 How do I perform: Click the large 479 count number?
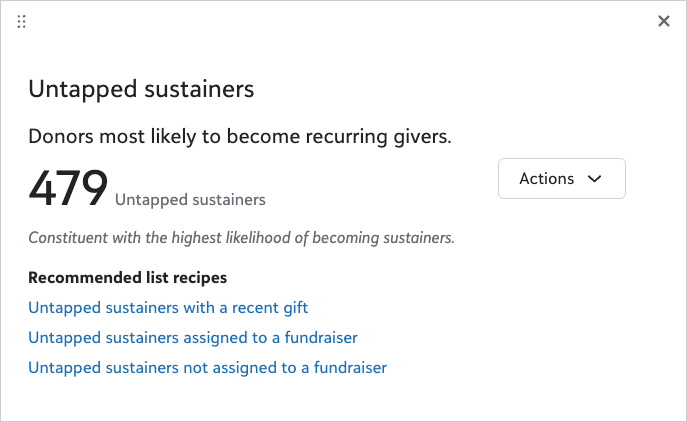coord(68,189)
